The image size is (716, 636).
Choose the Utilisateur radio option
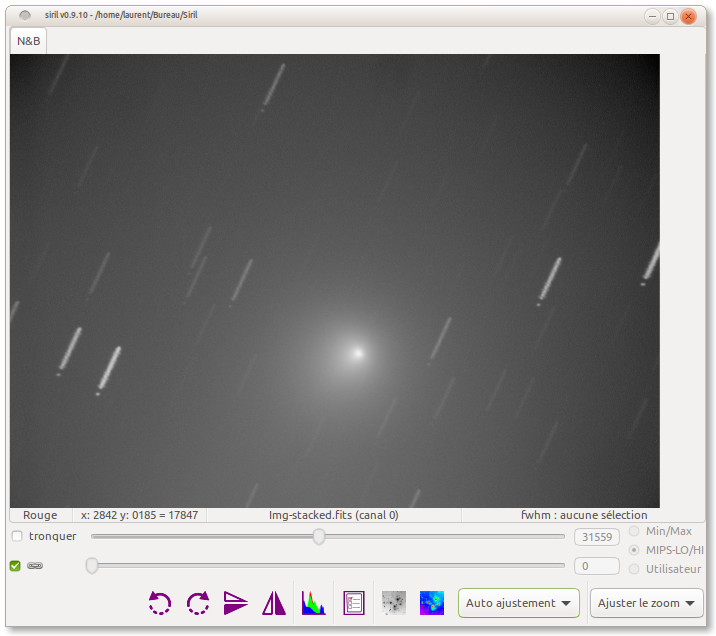(x=635, y=569)
